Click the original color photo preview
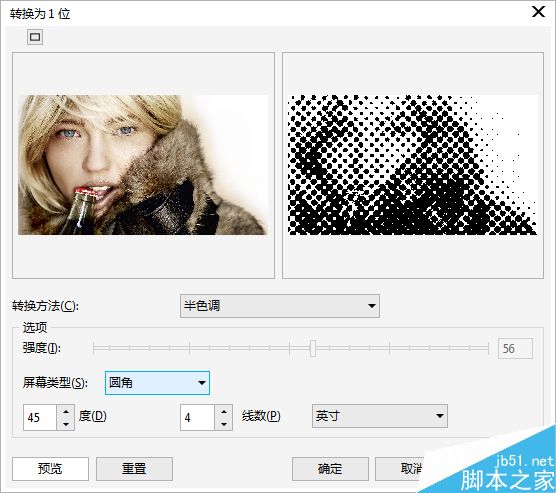Screen dimensions: 556x493 (x=143, y=165)
